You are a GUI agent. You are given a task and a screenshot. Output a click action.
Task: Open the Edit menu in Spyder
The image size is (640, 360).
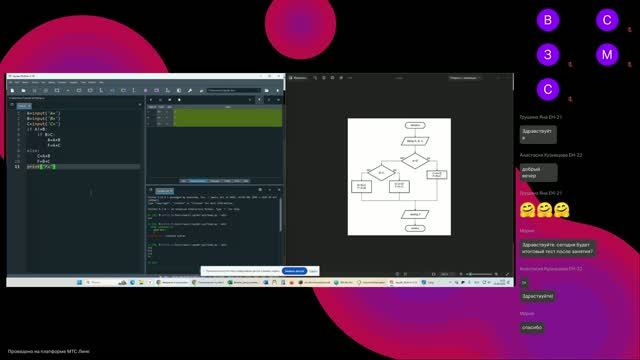coord(17,82)
